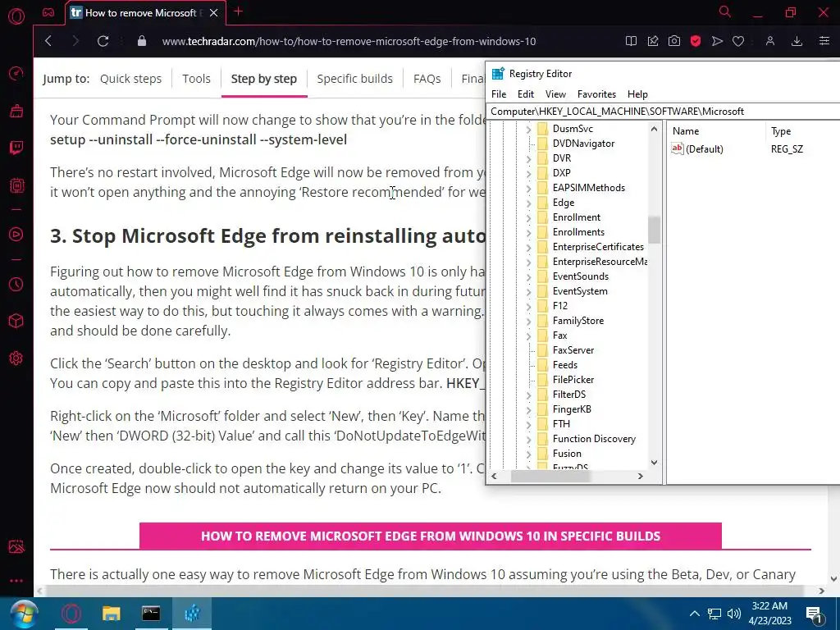Expand the DusmSvc registry key
Image resolution: width=840 pixels, height=630 pixels.
pyautogui.click(x=528, y=129)
